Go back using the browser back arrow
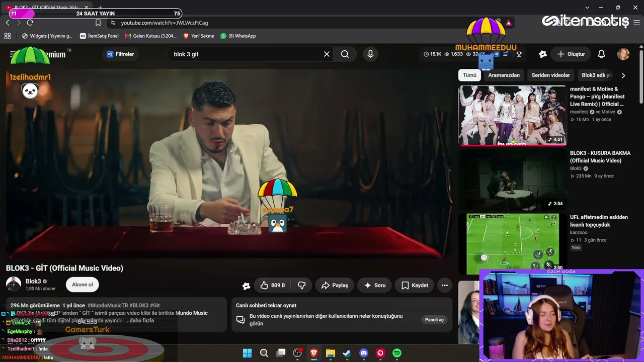Screen dimensions: 644x362 pyautogui.click(x=8, y=23)
